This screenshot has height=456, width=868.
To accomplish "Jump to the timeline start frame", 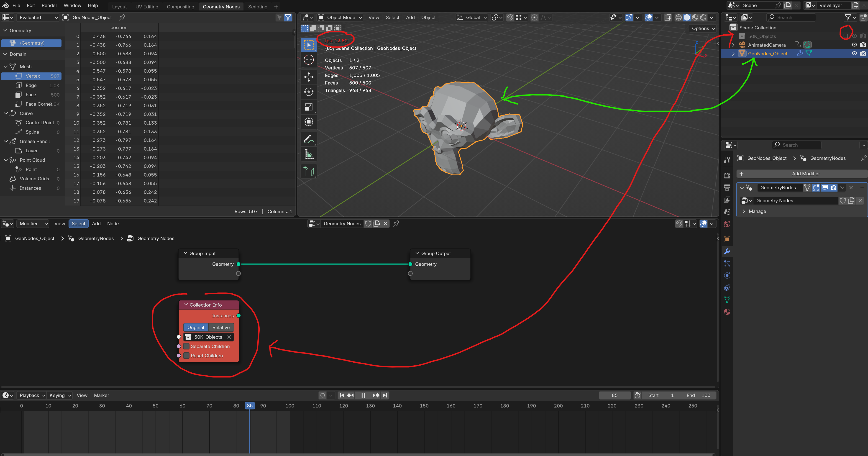I will click(x=342, y=395).
